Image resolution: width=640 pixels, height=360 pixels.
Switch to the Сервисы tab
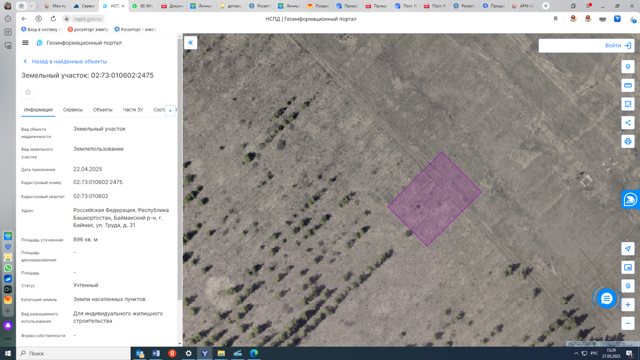point(73,110)
